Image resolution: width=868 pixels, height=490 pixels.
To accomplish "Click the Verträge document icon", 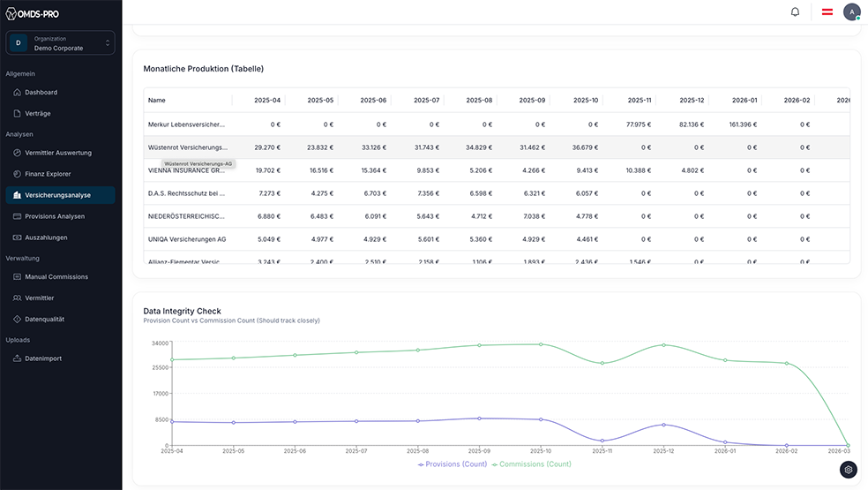I will (17, 113).
